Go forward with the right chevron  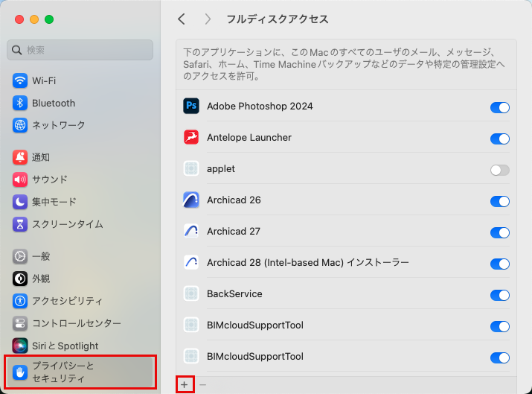(x=208, y=19)
